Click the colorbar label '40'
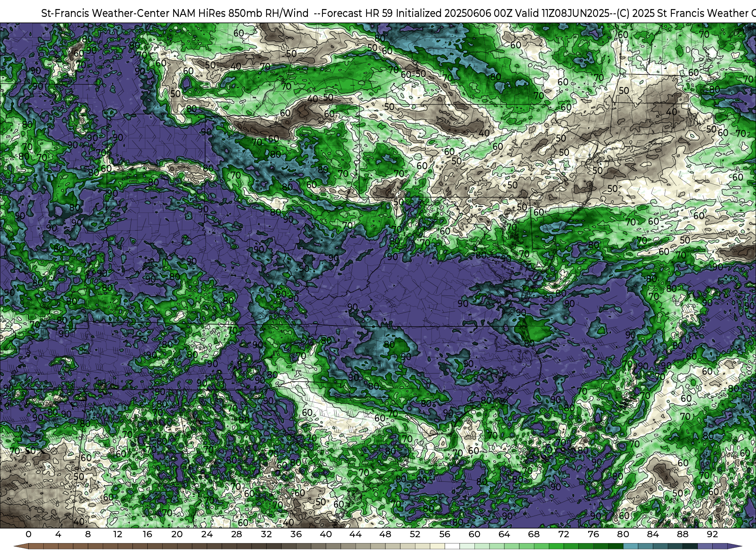 coord(326,534)
